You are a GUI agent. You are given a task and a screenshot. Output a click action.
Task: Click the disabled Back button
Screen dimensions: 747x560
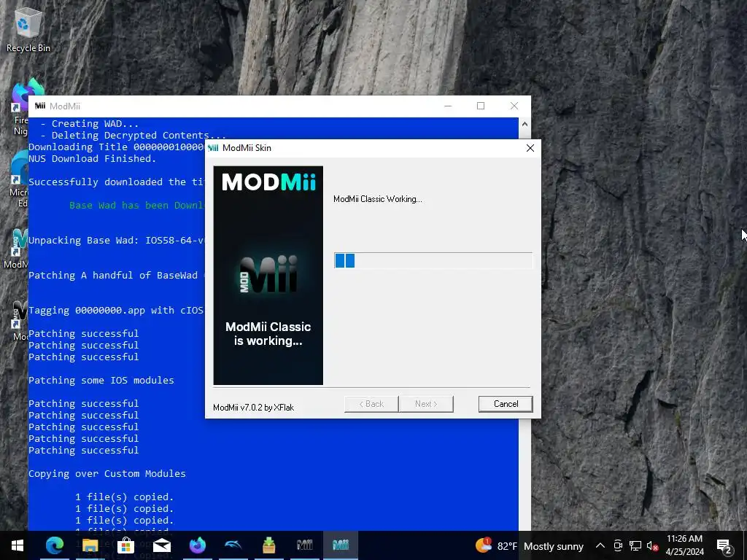coord(371,404)
